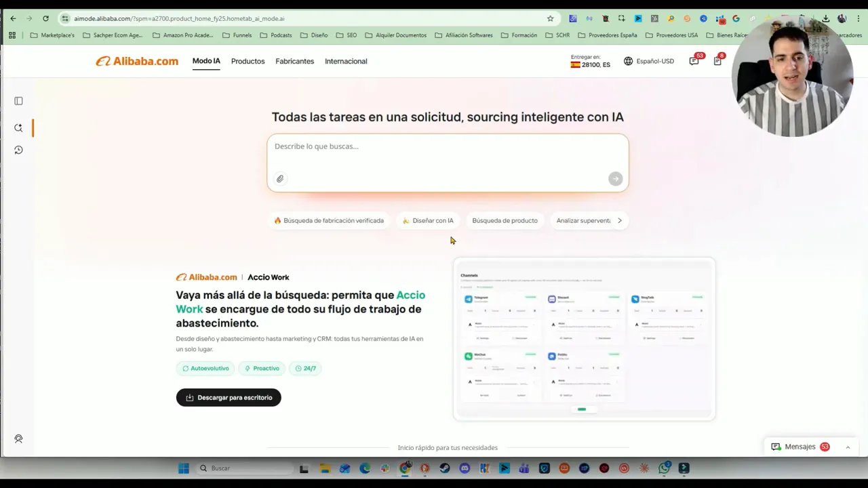Open the SEO bookmark folder
The height and width of the screenshot is (488, 868).
(347, 35)
